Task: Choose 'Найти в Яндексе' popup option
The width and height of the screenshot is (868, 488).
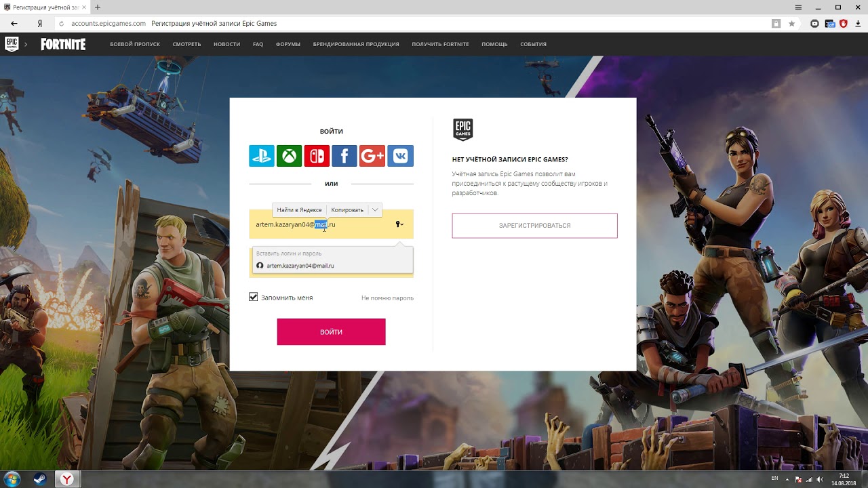Action: 299,210
